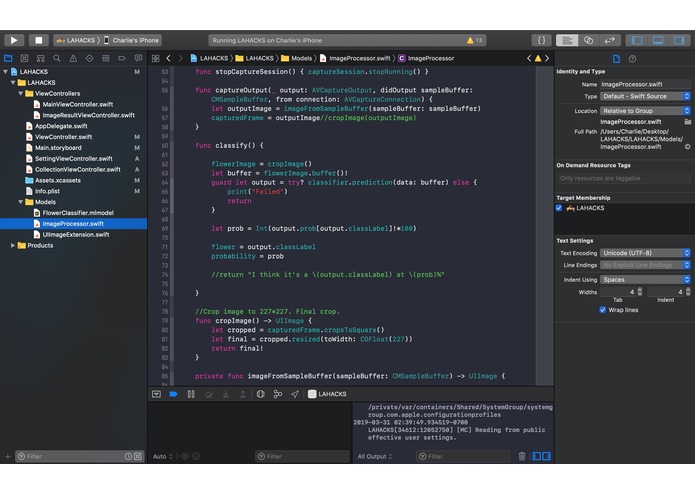
Task: Toggle the debug area visibility
Action: (658, 40)
